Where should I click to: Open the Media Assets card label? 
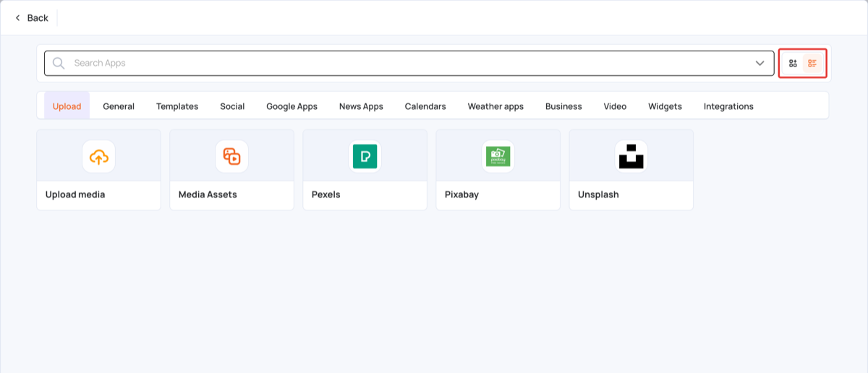208,194
